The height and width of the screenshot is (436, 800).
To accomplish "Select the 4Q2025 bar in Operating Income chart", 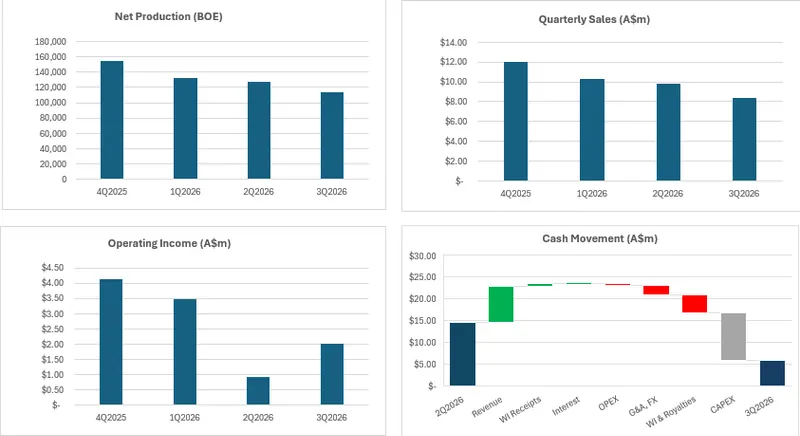I will pyautogui.click(x=111, y=342).
